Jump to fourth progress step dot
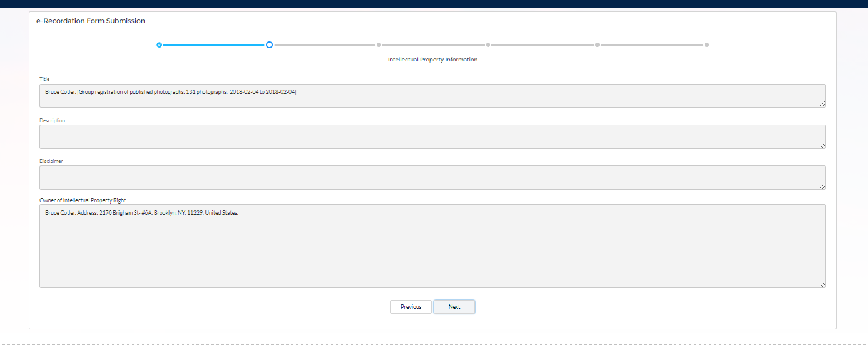The image size is (868, 347). [488, 45]
